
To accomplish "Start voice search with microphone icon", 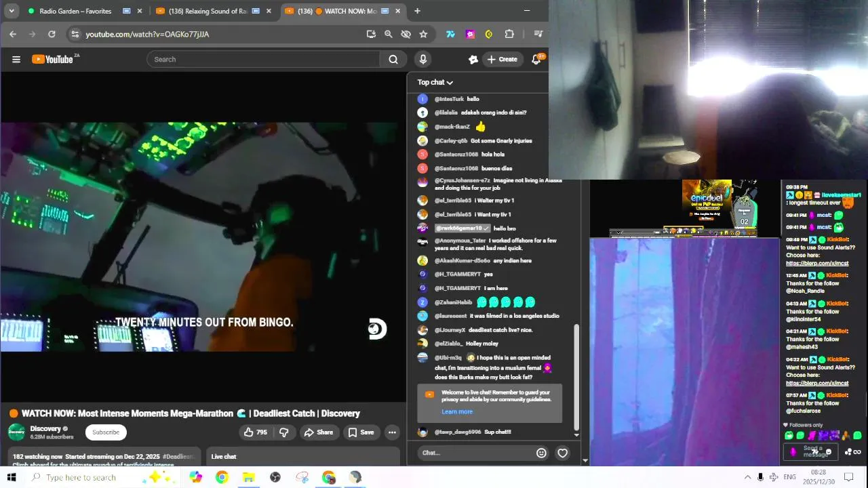I will (423, 60).
